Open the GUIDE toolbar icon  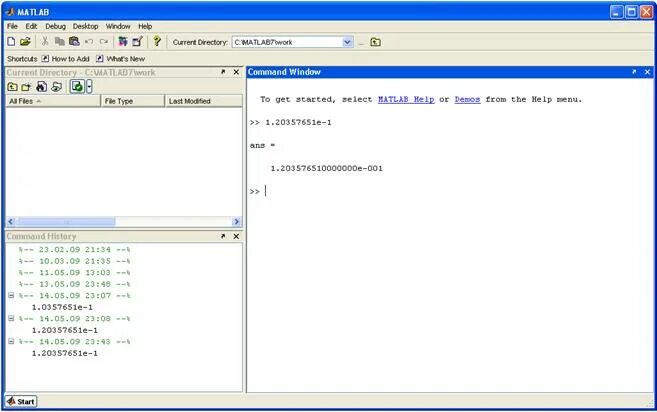point(137,41)
